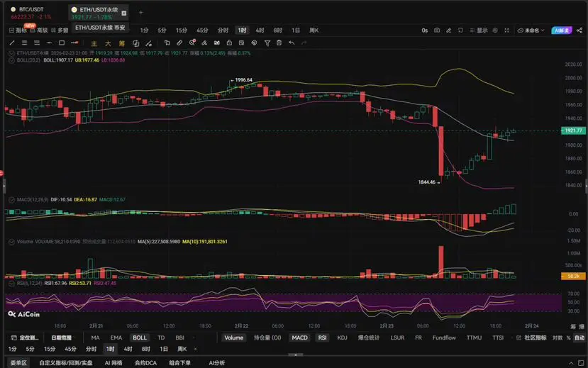Collapse the Volume panel header
This screenshot has width=588, height=368.
pyautogui.click(x=11, y=242)
